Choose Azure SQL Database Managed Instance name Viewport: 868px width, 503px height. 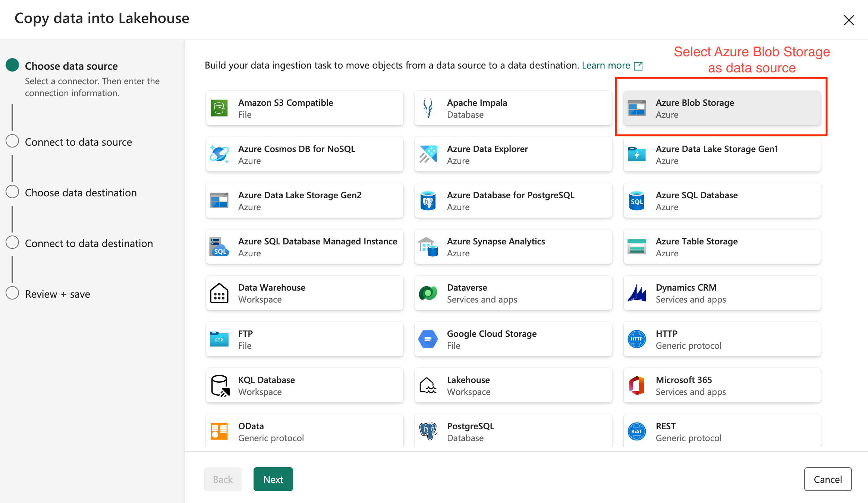318,241
